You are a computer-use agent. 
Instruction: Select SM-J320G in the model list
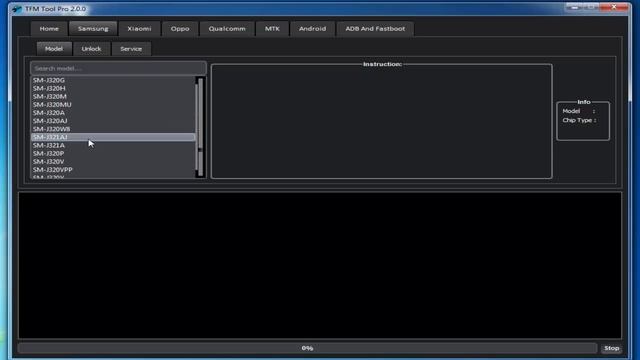click(113, 80)
